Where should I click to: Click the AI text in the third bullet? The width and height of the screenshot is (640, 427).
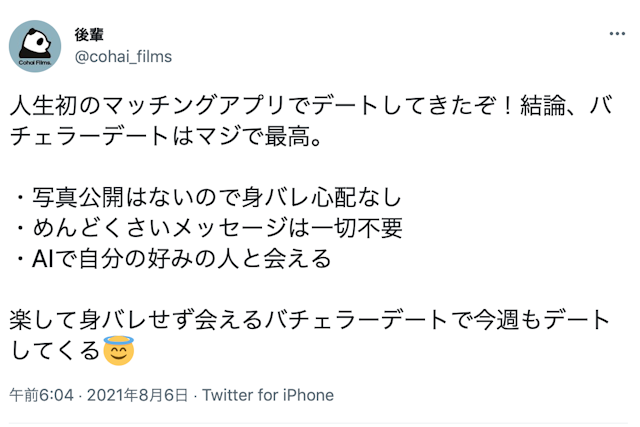click(42, 258)
